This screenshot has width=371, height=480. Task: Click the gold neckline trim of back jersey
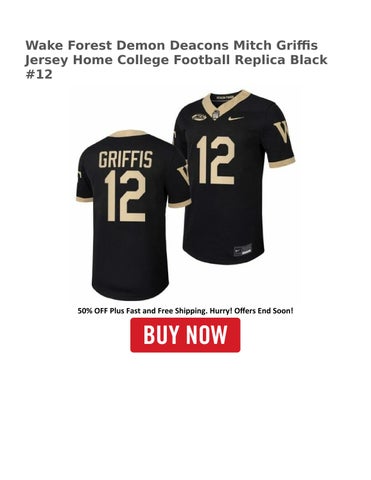pyautogui.click(x=129, y=133)
